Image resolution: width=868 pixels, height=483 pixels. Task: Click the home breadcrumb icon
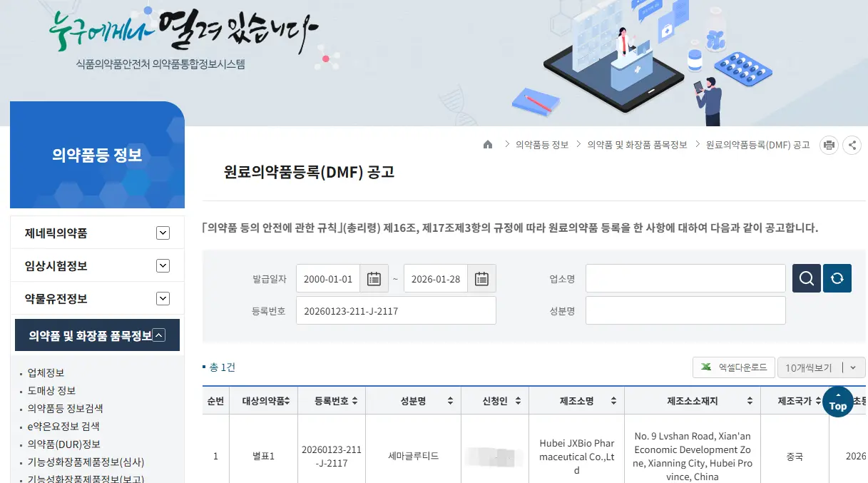pyautogui.click(x=488, y=145)
